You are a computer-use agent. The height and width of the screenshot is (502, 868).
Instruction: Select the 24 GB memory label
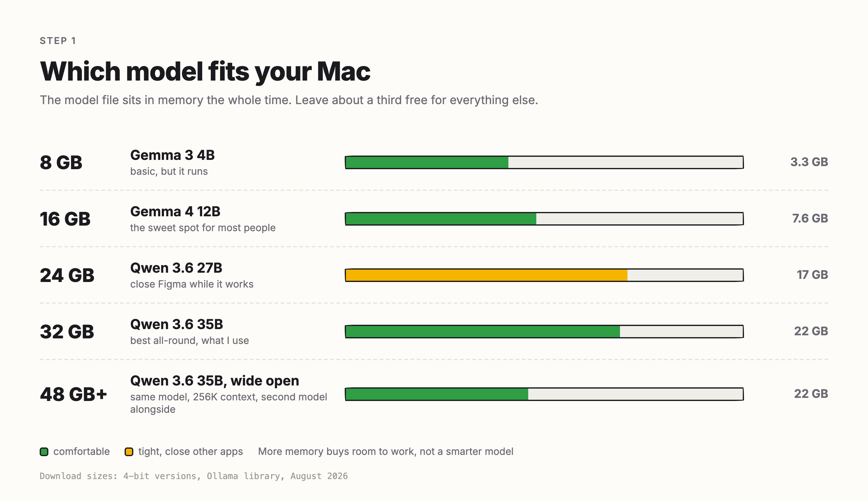[67, 275]
